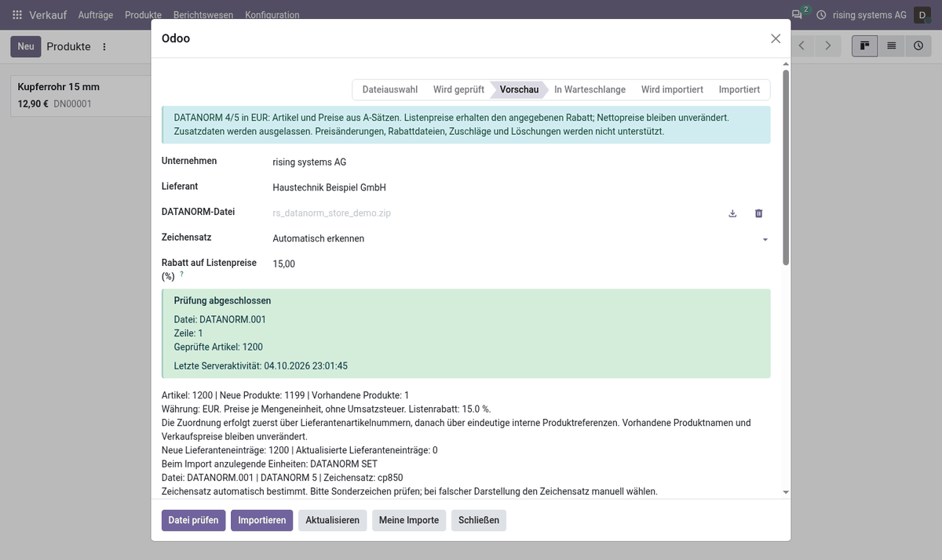Switch to list view

pos(892,46)
